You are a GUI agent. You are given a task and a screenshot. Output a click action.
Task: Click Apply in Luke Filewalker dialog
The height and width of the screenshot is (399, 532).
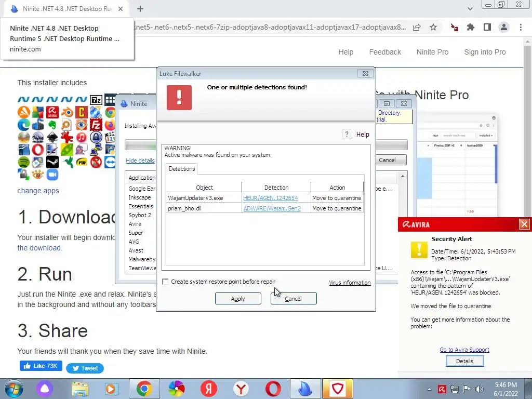(x=238, y=299)
